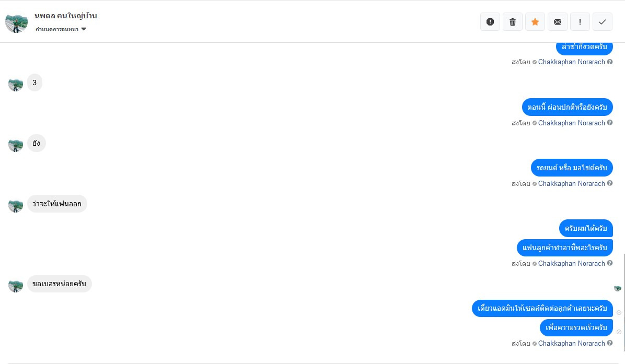Select the ว่าจะให้แฟนออก message bubble
625x364 pixels.
[57, 204]
